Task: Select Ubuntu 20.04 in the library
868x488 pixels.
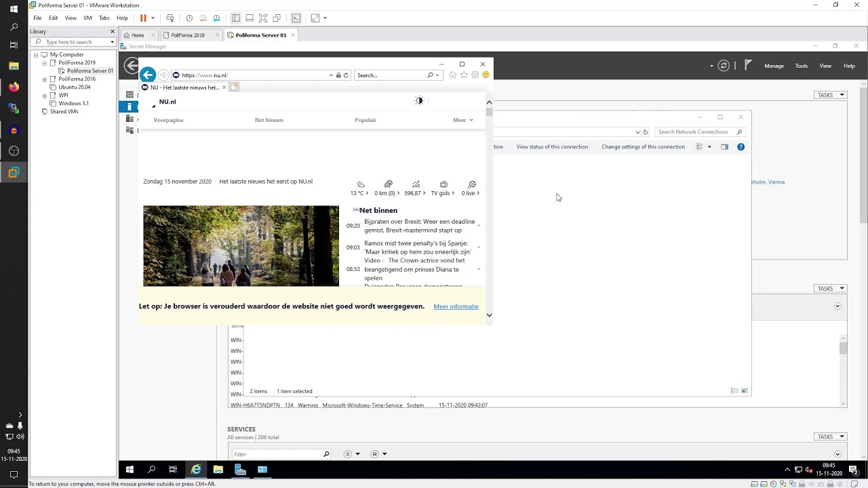Action: click(74, 87)
